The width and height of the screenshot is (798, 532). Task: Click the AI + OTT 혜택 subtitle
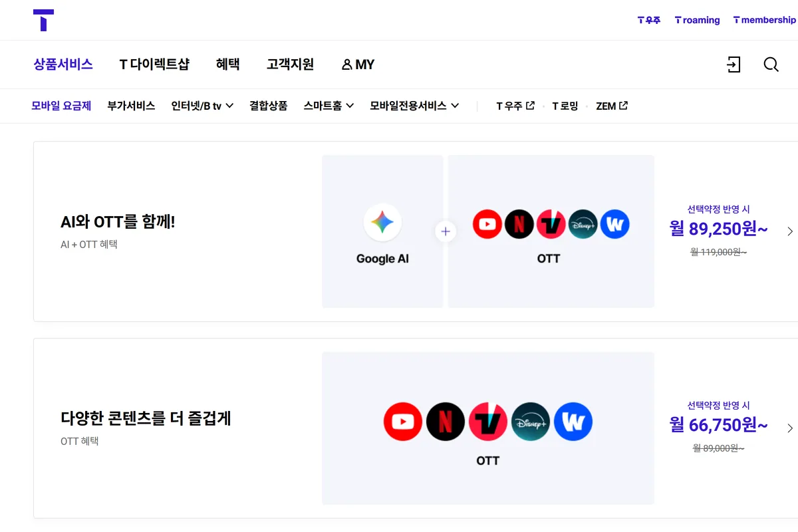(x=89, y=245)
